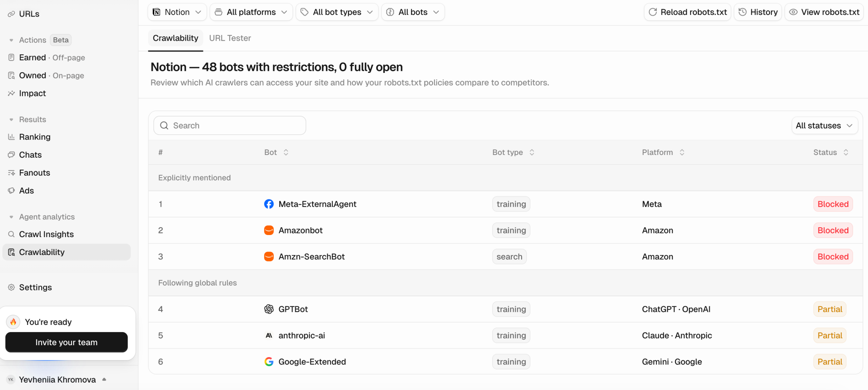Click the Reload robots.txt button
The width and height of the screenshot is (868, 390).
coord(688,12)
